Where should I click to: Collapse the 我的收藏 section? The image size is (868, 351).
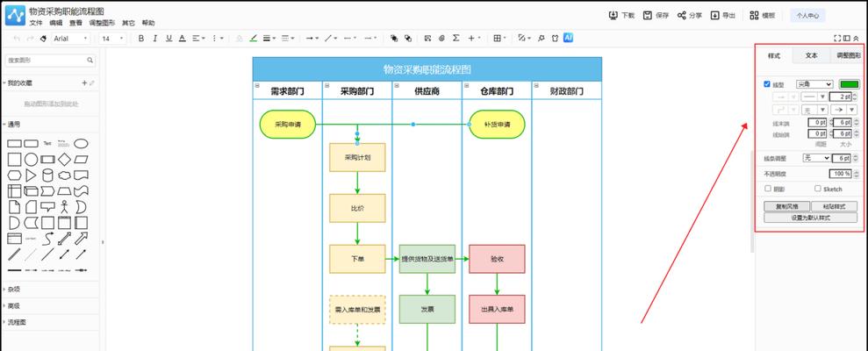point(18,83)
